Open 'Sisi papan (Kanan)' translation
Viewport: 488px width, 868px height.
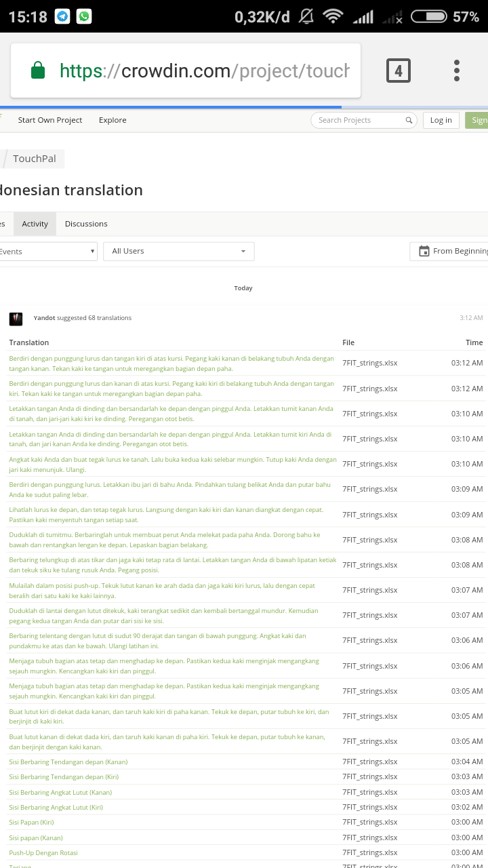coord(36,837)
